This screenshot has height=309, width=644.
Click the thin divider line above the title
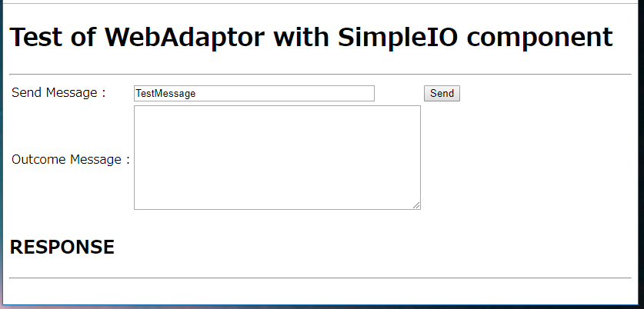tap(320, 4)
